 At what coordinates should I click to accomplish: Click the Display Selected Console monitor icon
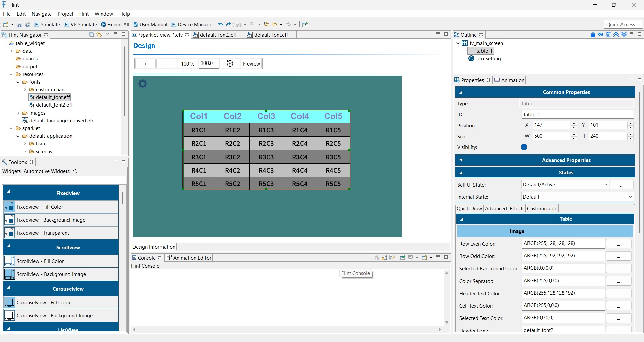[x=410, y=258]
